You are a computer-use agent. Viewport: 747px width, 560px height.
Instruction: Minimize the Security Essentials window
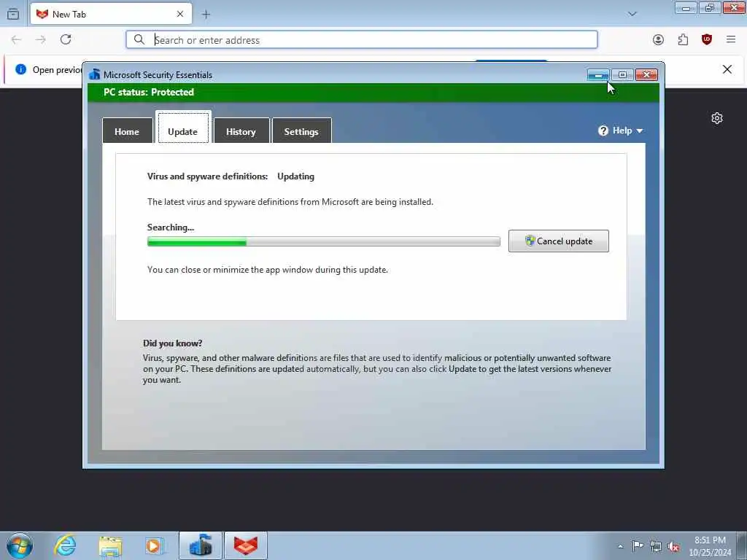pos(598,75)
